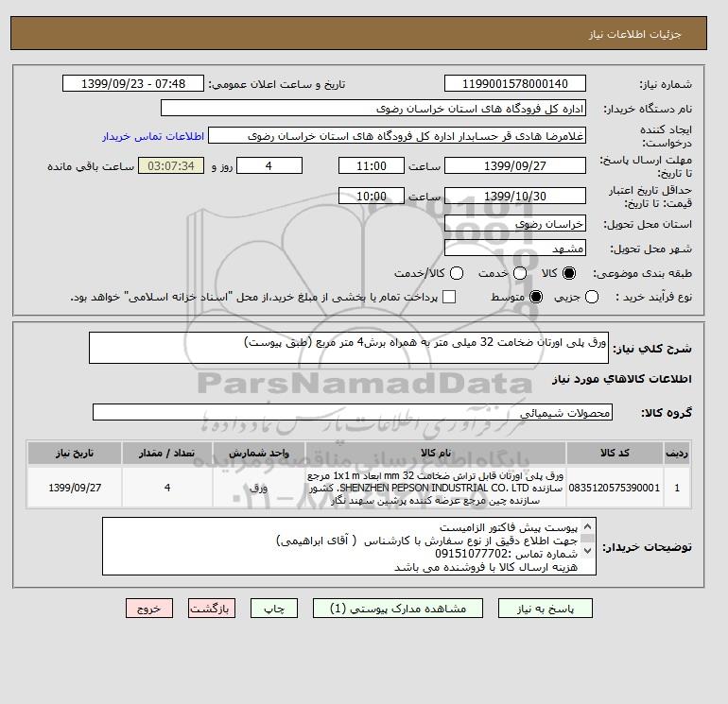This screenshot has height=704, width=728.
Task: Click remaining days field showing 4
Action: (269, 165)
